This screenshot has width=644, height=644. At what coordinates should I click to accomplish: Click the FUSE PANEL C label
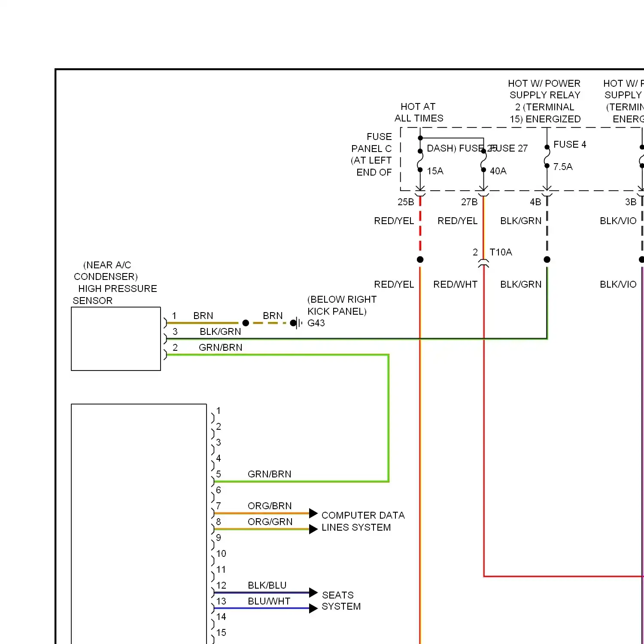[x=371, y=154]
